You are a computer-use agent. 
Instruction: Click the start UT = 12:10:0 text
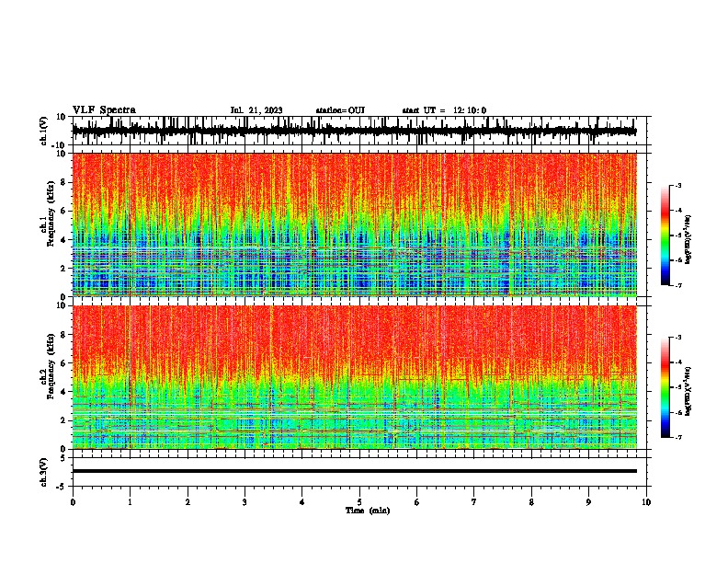[444, 110]
